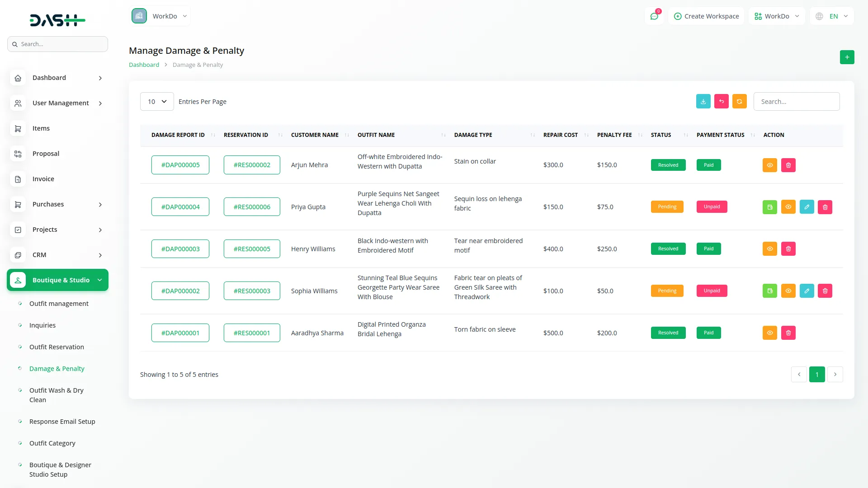Screen dimensions: 868x488
Task: Delete damage report #DAP000002
Action: pyautogui.click(x=825, y=291)
